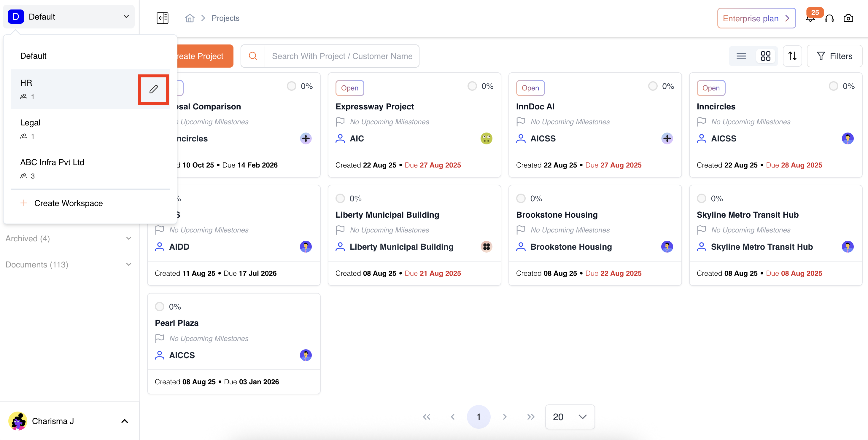Open the sort order options

pos(792,56)
